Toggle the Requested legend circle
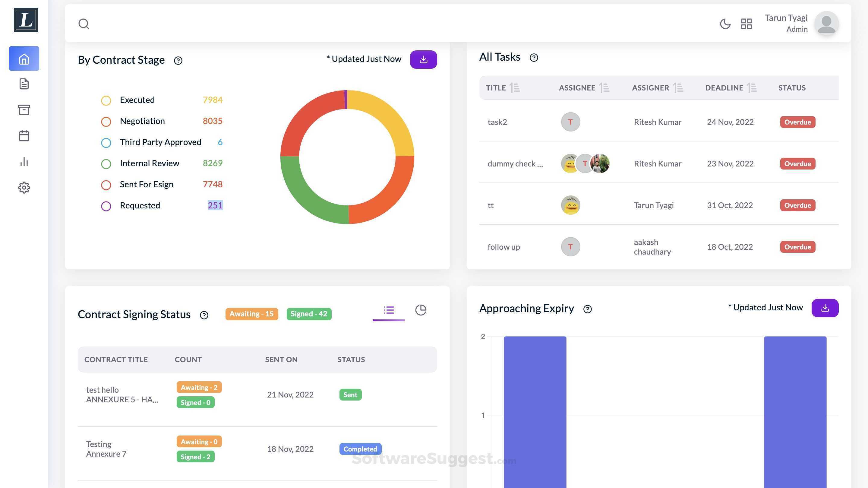Image resolution: width=868 pixels, height=488 pixels. tap(106, 206)
